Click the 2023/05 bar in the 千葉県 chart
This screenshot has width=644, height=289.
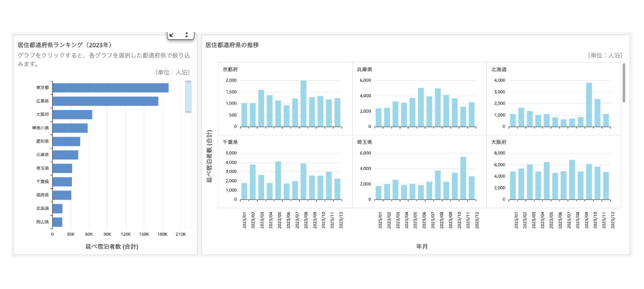(x=278, y=180)
